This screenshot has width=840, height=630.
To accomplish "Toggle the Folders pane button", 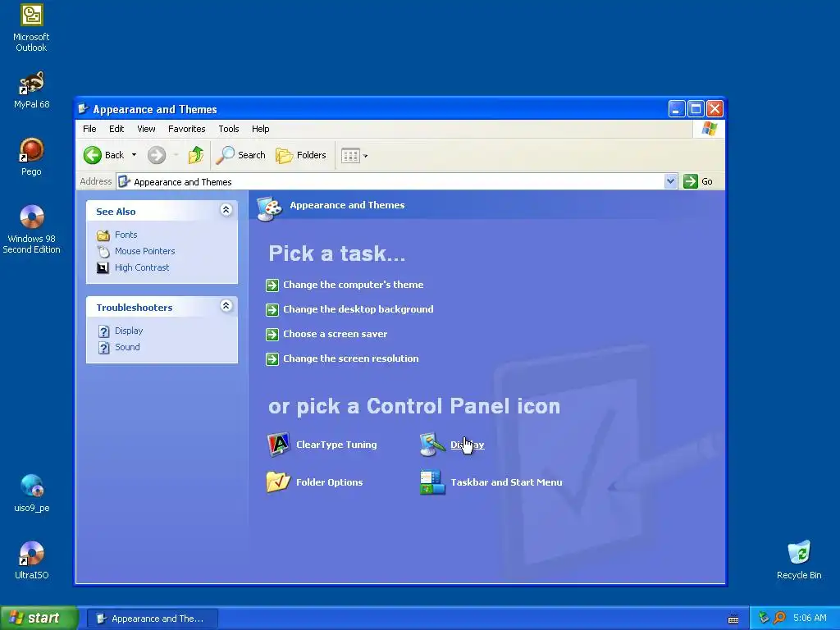I will 300,155.
